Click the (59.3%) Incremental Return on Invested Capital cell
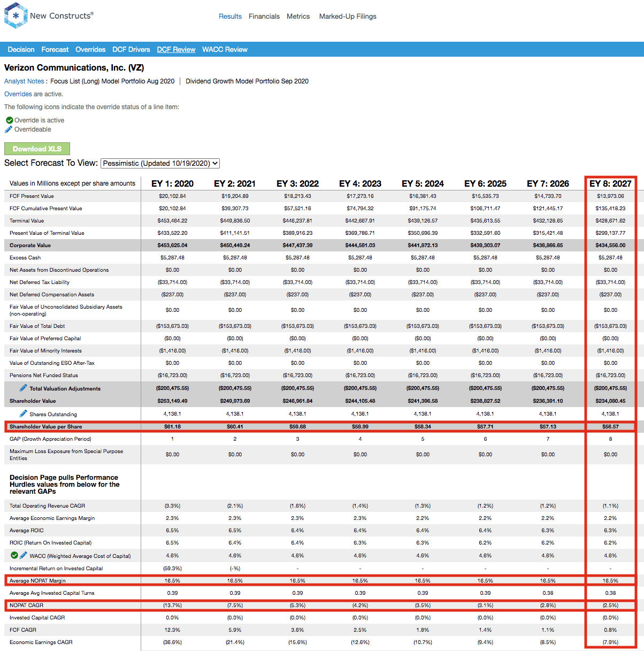This screenshot has width=644, height=651. pos(172,569)
